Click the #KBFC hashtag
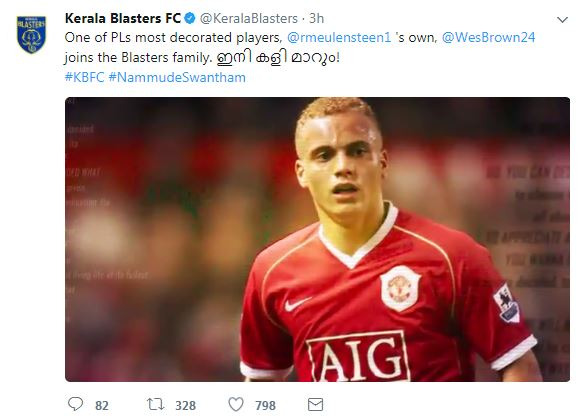Image resolution: width=578 pixels, height=419 pixels. [x=84, y=77]
